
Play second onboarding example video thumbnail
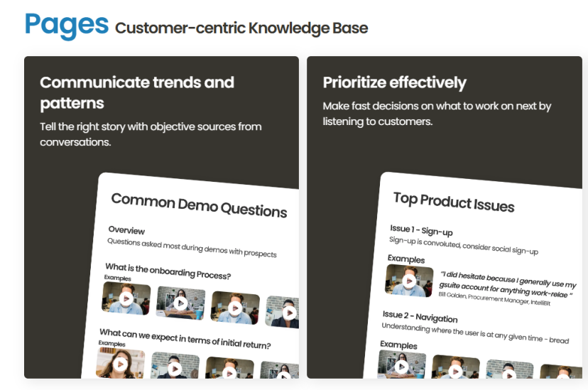[181, 303]
